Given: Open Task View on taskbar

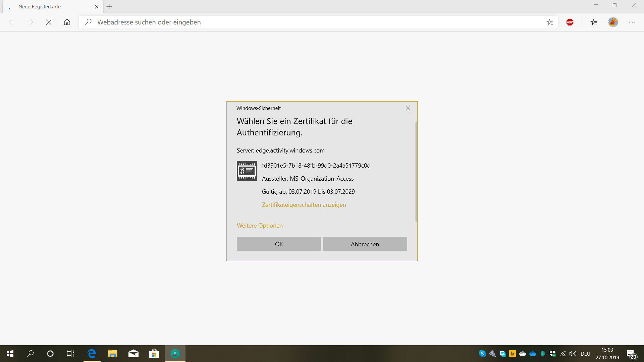Looking at the screenshot, I should (x=70, y=354).
